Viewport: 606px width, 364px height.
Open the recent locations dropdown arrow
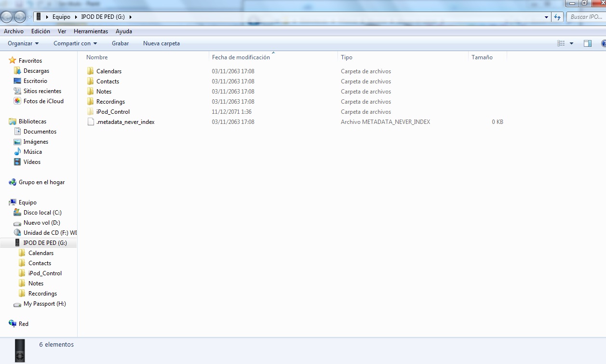click(x=29, y=17)
